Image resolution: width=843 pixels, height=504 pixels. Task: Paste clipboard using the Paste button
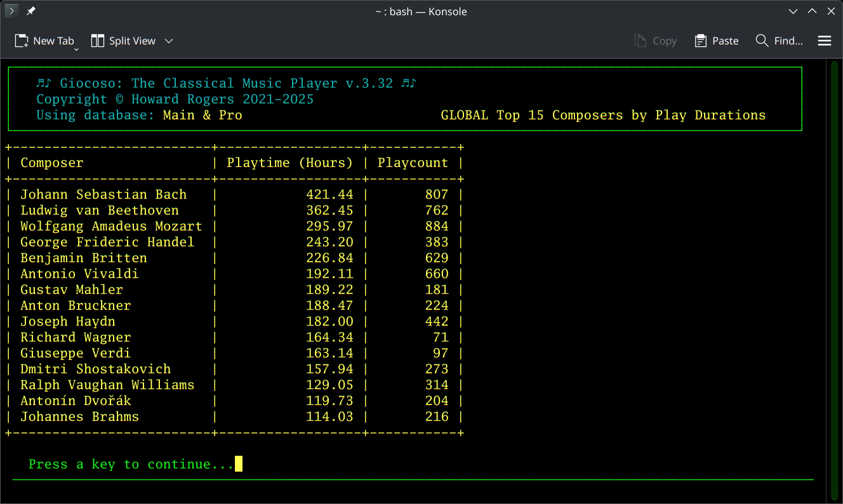[717, 41]
